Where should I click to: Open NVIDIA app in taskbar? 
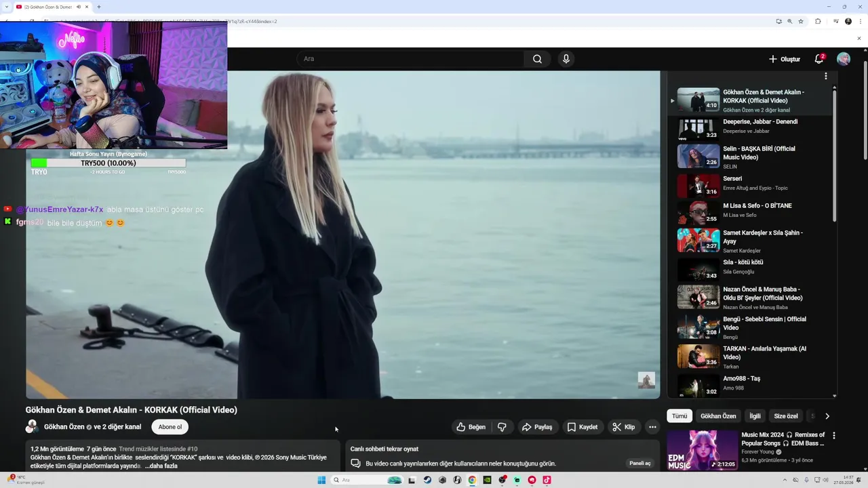click(487, 480)
